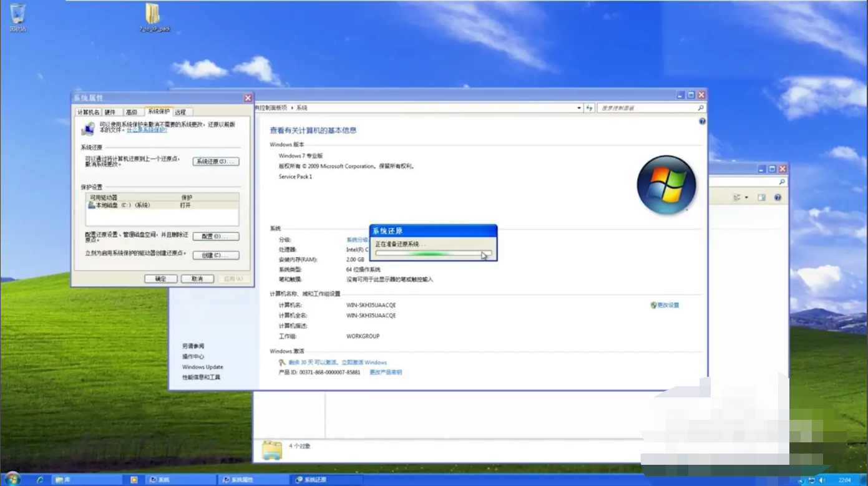The height and width of the screenshot is (486, 868).
Task: Click 确定 in the 系统属性 dialog
Action: coord(160,279)
